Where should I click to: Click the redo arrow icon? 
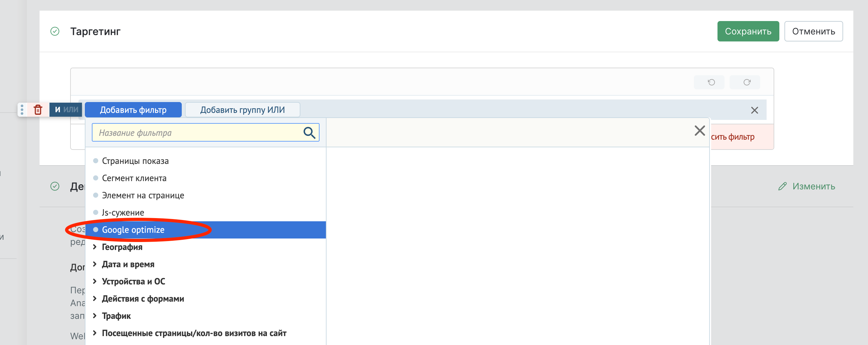(x=747, y=82)
